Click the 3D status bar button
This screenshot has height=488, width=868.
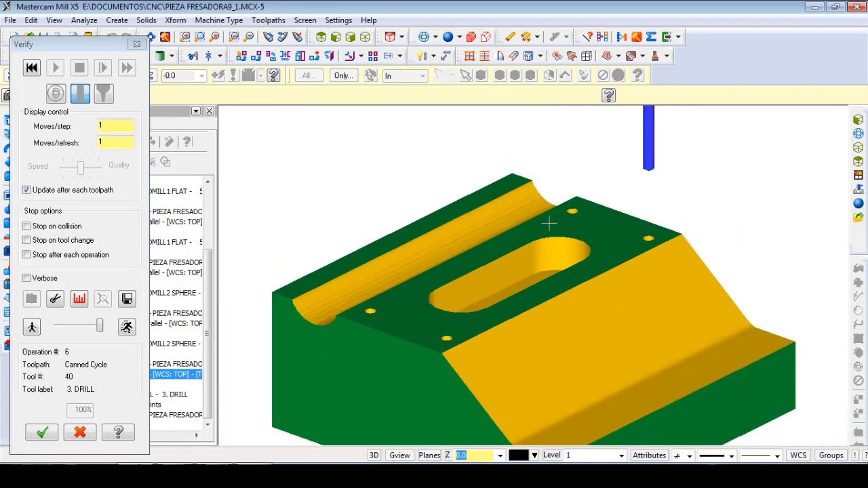coord(374,455)
